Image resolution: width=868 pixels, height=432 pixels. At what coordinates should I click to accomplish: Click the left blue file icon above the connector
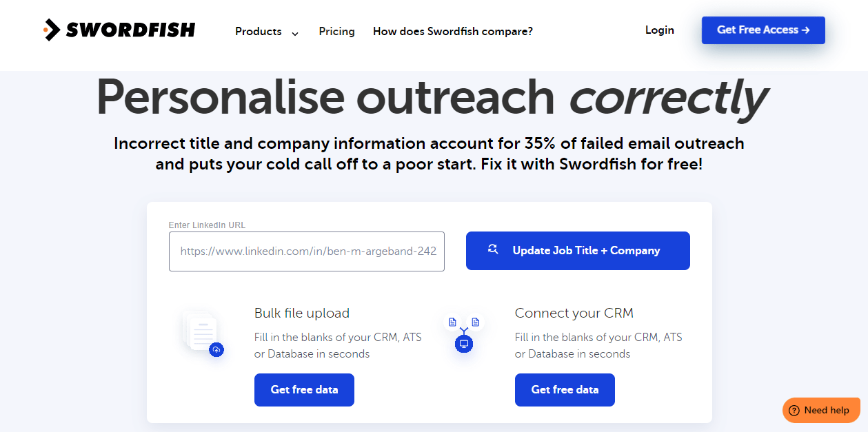coord(452,320)
